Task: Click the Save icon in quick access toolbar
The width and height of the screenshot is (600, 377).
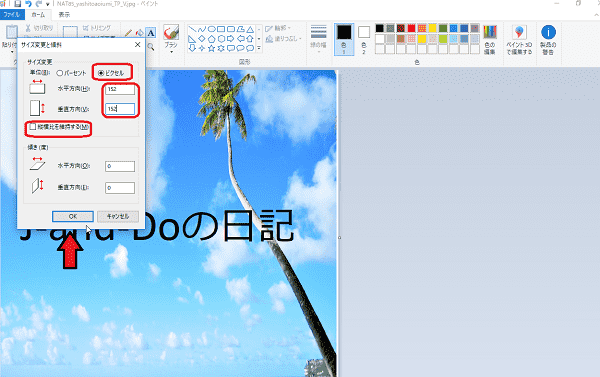Action: [18, 4]
